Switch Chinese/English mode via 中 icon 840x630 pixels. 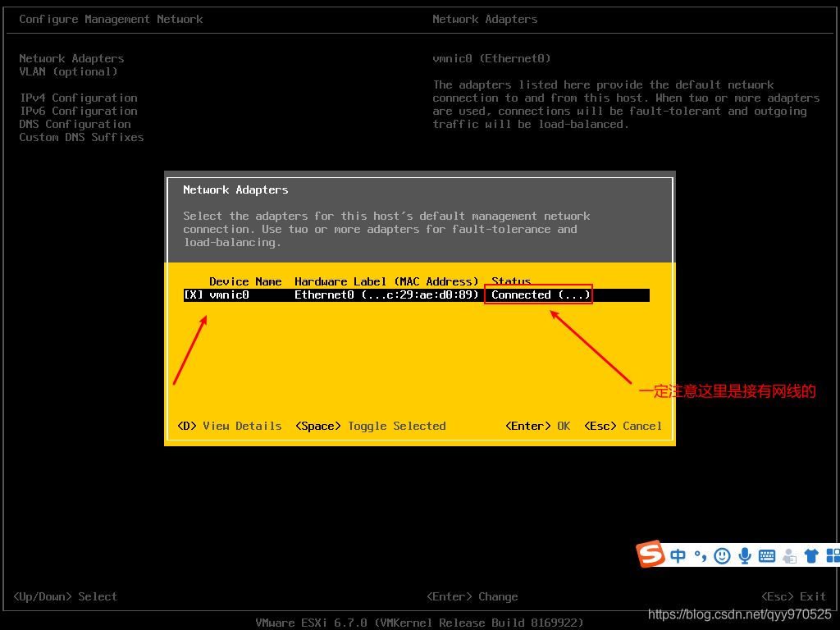(x=678, y=556)
